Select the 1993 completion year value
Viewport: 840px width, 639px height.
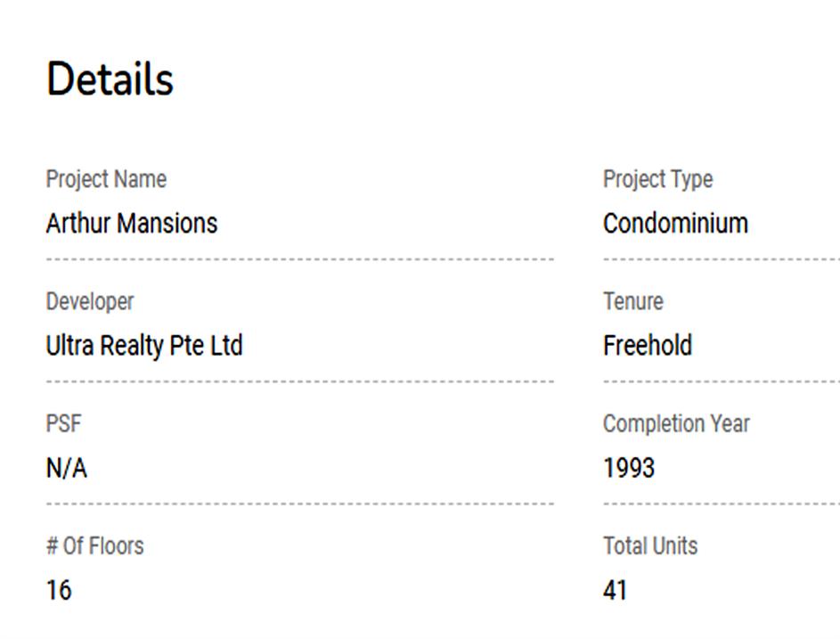tap(629, 468)
